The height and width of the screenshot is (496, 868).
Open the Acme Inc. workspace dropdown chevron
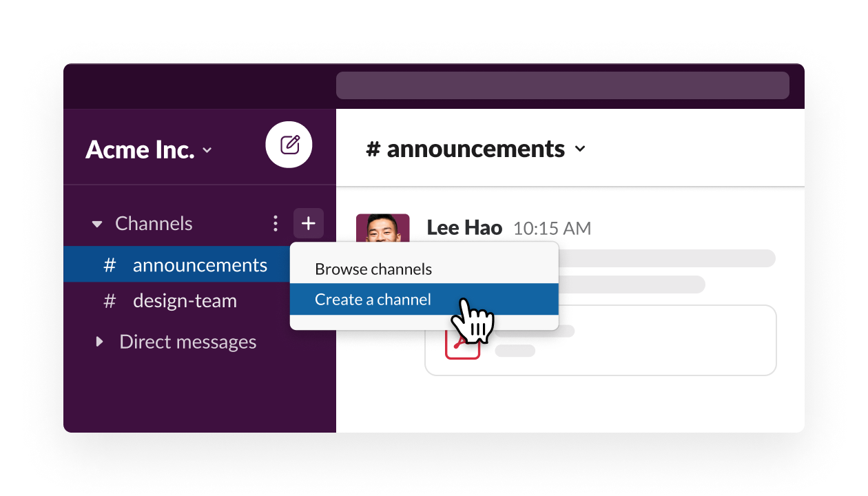208,151
